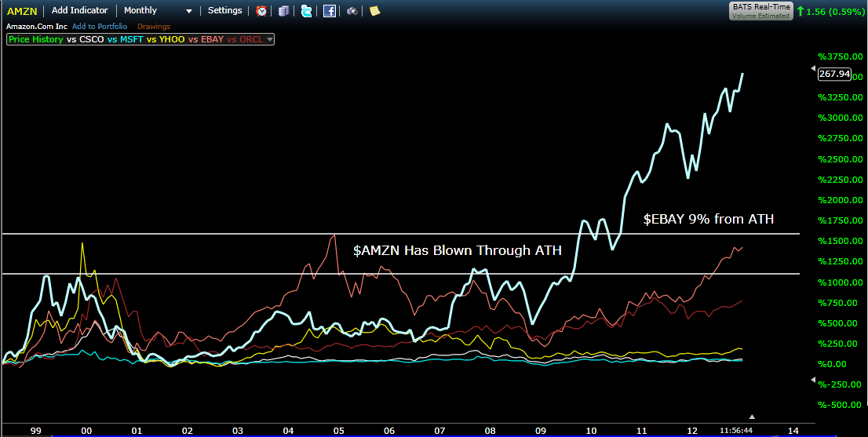Select the 267.94 current price label

coord(834,74)
